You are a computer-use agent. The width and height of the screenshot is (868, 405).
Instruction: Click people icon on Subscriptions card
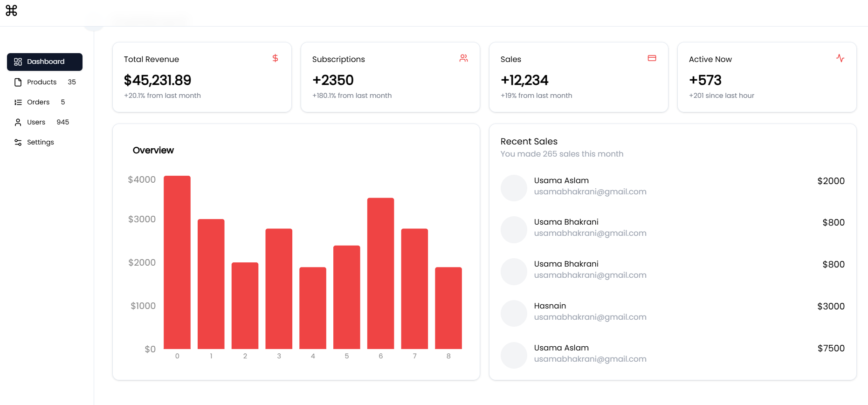point(464,58)
